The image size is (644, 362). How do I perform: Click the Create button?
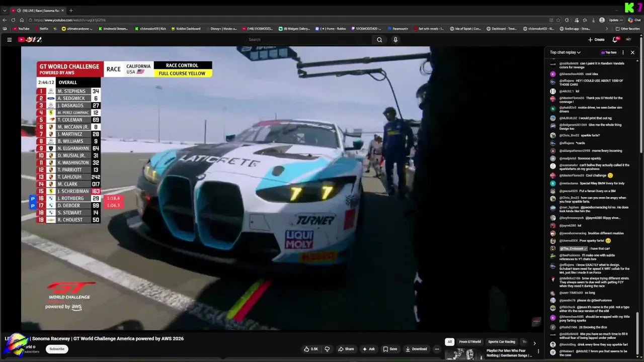[596, 40]
